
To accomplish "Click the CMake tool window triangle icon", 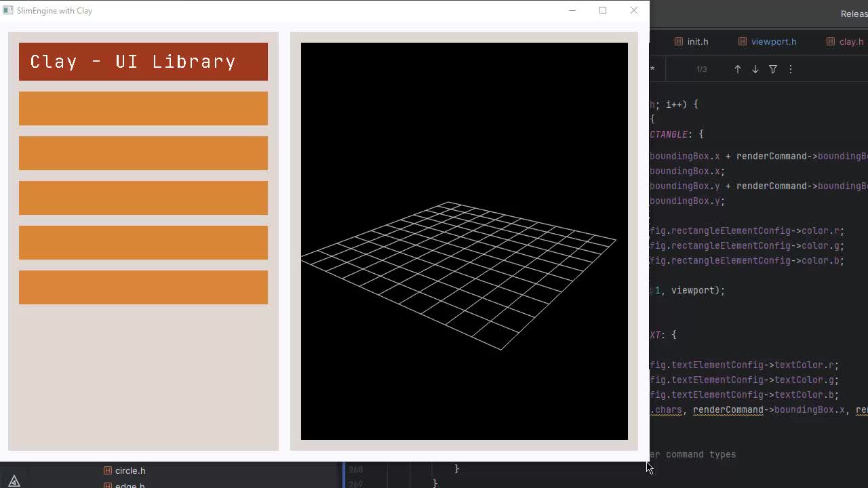I will 14,481.
